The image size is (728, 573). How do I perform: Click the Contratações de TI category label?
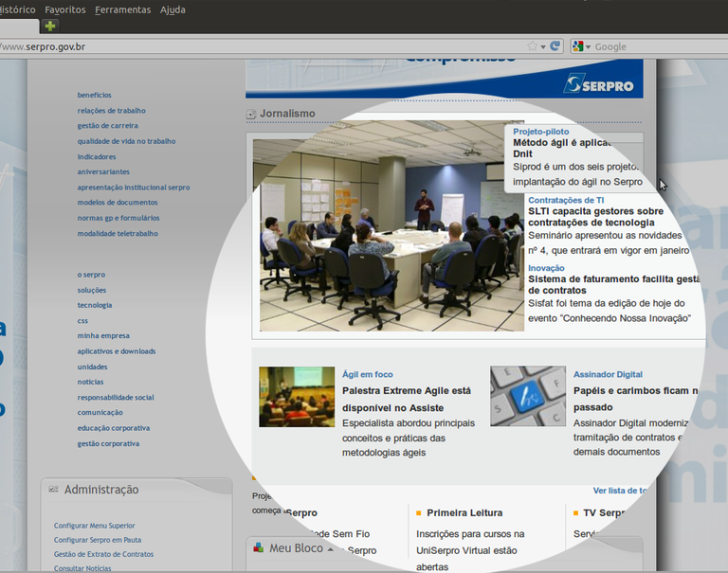pos(566,200)
